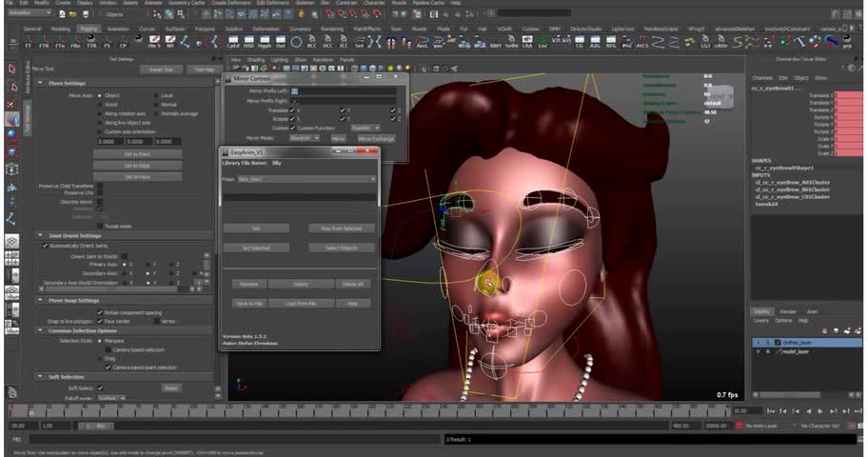Screen dimensions: 868x457
Task: Select the arrow Select tool in toolbox
Action: tap(12, 69)
